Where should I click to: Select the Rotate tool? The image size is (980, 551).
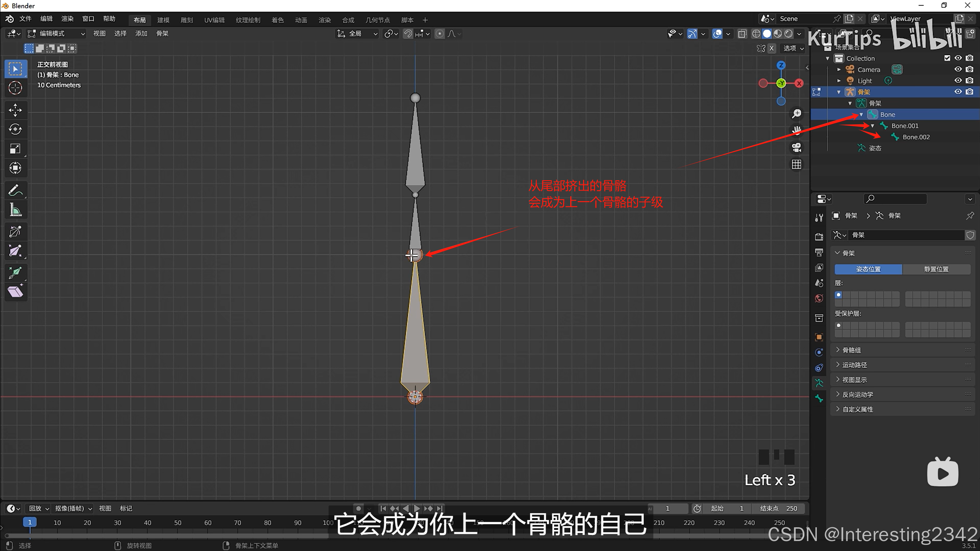tap(15, 129)
